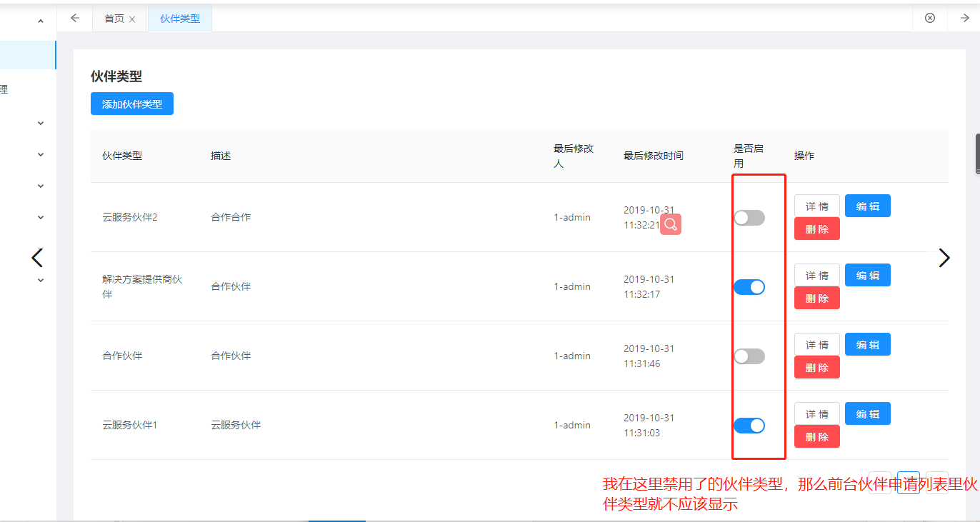The image size is (980, 522).
Task: Click the 操作 column header
Action: coord(804,156)
